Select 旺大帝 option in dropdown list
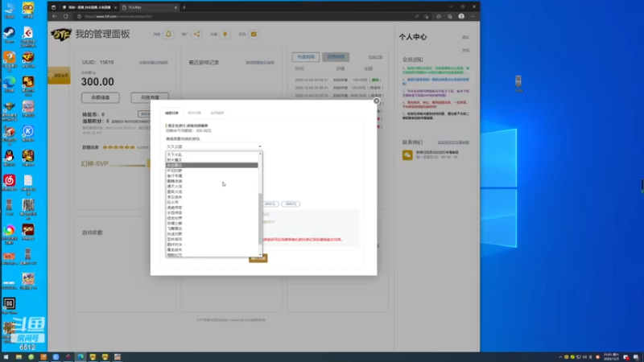 [x=212, y=203]
